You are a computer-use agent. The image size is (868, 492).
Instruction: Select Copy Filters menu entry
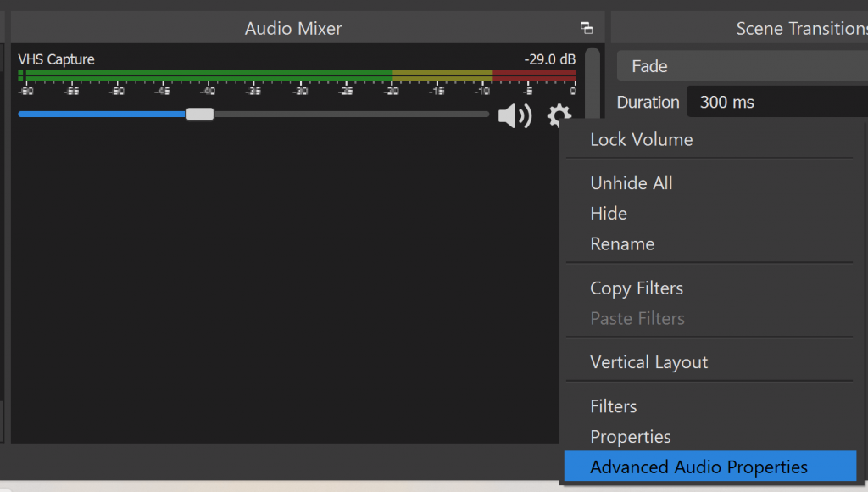636,288
